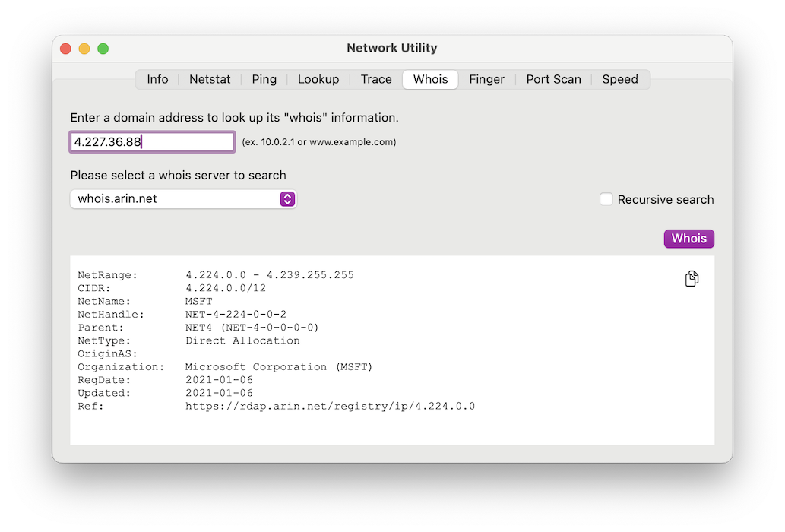Click the CIDR value 4.224.0.0/12
The width and height of the screenshot is (785, 532).
pos(225,288)
